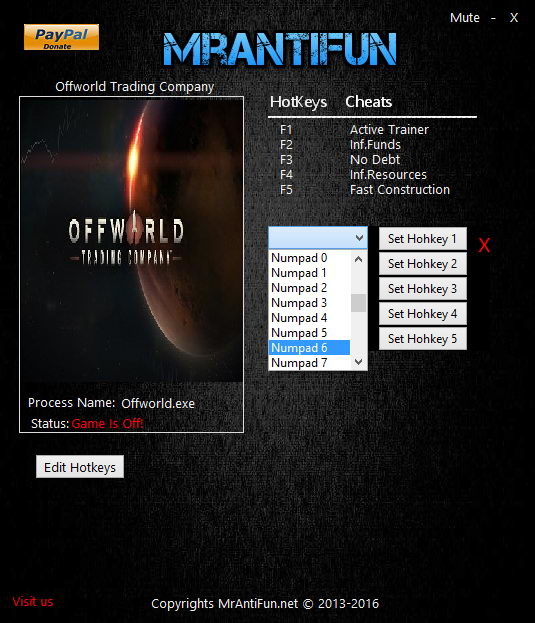This screenshot has width=535, height=623.
Task: Click the Fast Construction cheat label
Action: tap(400, 190)
